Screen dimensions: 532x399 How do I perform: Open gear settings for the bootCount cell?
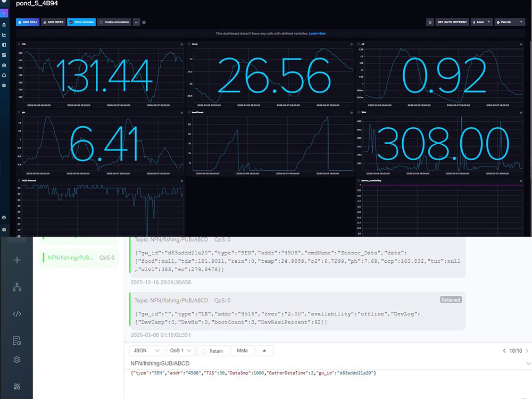click(x=351, y=113)
